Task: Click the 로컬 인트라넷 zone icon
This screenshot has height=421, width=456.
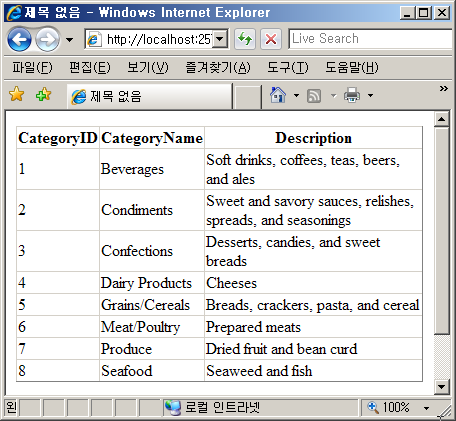Action: (x=173, y=407)
